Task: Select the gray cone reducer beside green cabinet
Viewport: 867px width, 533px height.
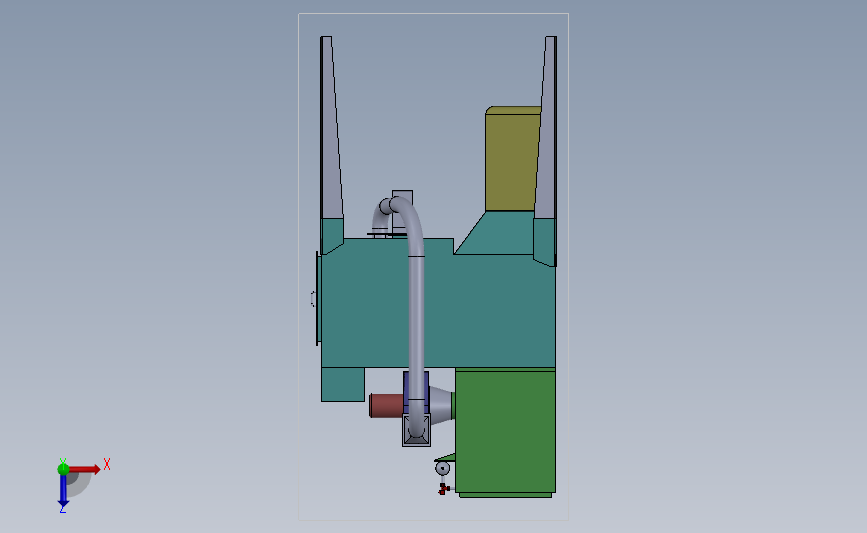Action: point(441,405)
